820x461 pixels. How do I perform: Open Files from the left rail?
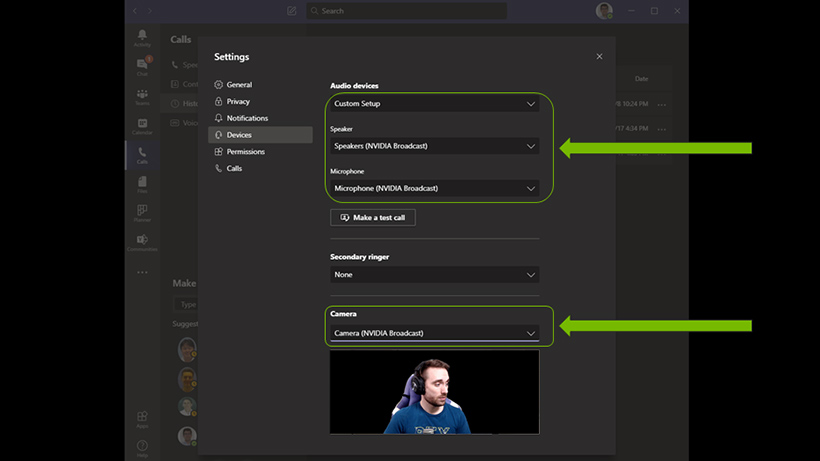click(142, 184)
